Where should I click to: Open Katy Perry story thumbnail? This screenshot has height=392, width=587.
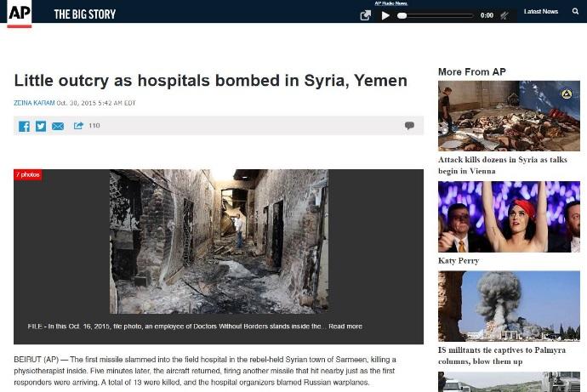(509, 217)
